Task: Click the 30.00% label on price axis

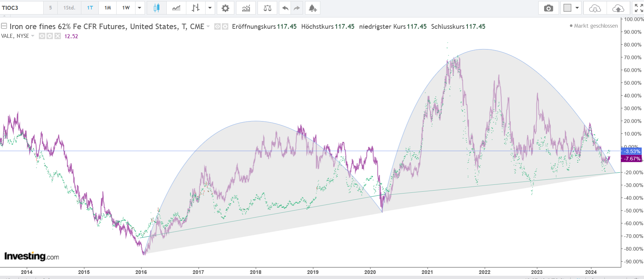Action: pos(633,108)
